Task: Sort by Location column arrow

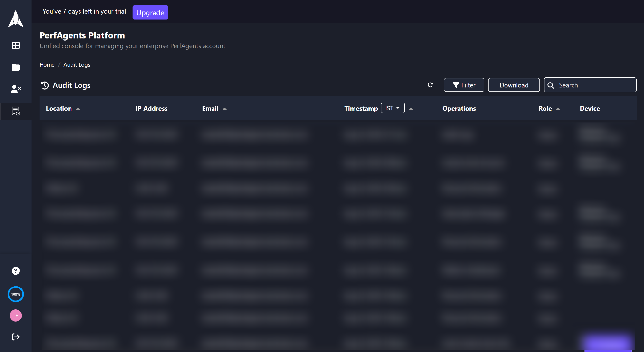Action: coord(78,109)
